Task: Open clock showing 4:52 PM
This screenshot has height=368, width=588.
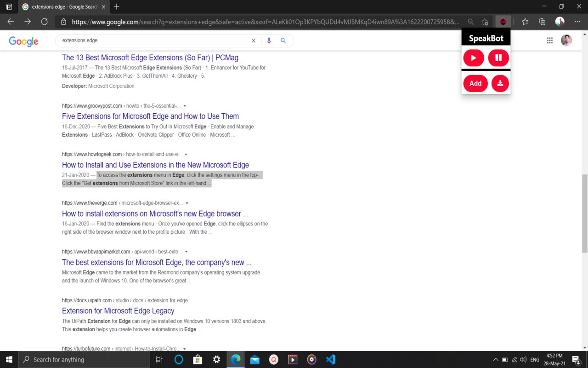Action: 554,359
